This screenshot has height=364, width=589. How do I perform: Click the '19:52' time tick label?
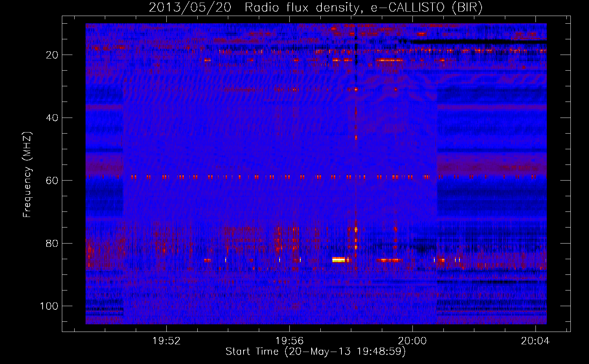[x=167, y=341]
